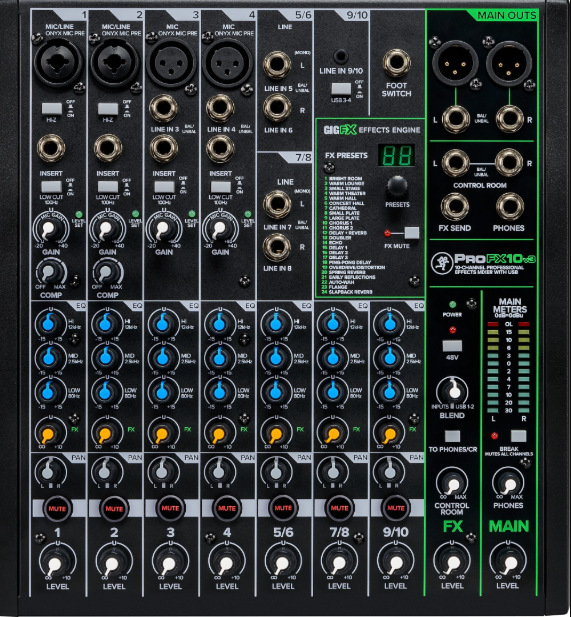Enable the Low Cut switch on channel 4
Viewport: 571px width, 617px height.
(221, 187)
